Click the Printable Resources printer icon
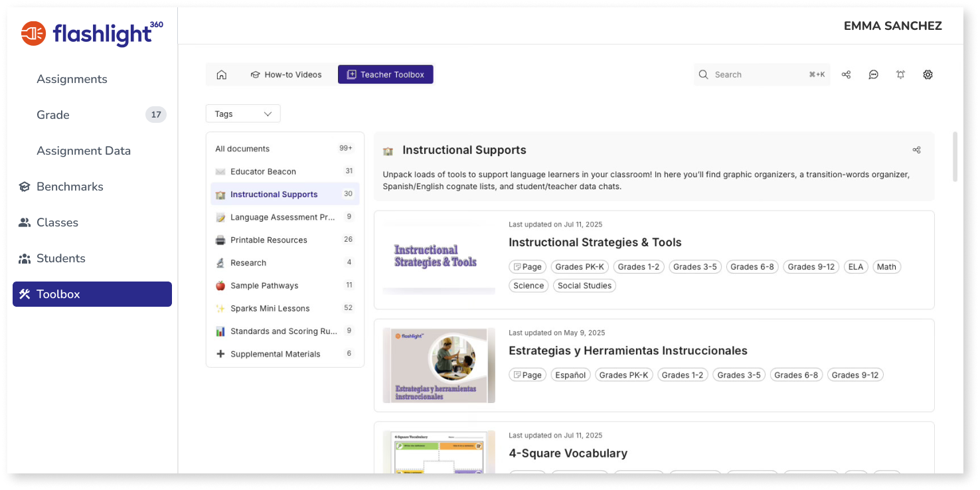This screenshot has width=980, height=490. 220,240
